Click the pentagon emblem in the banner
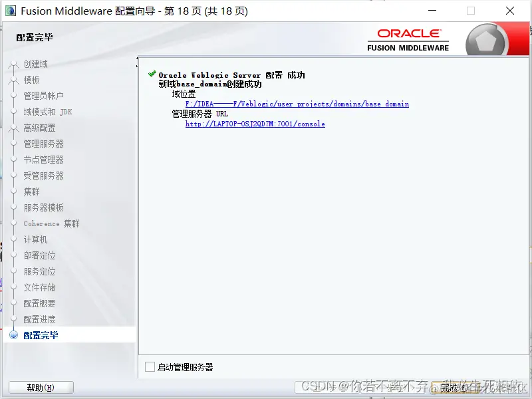Viewport: 532px width, 399px height. [487, 42]
